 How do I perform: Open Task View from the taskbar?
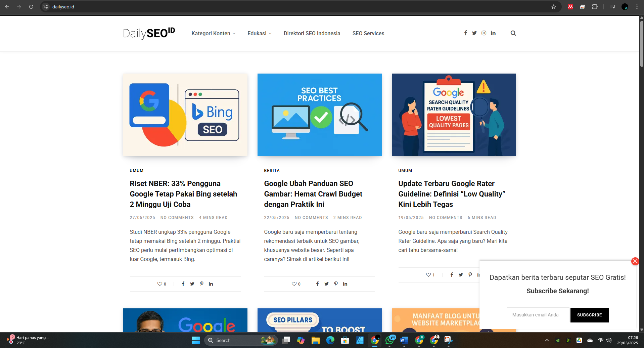pos(286,340)
